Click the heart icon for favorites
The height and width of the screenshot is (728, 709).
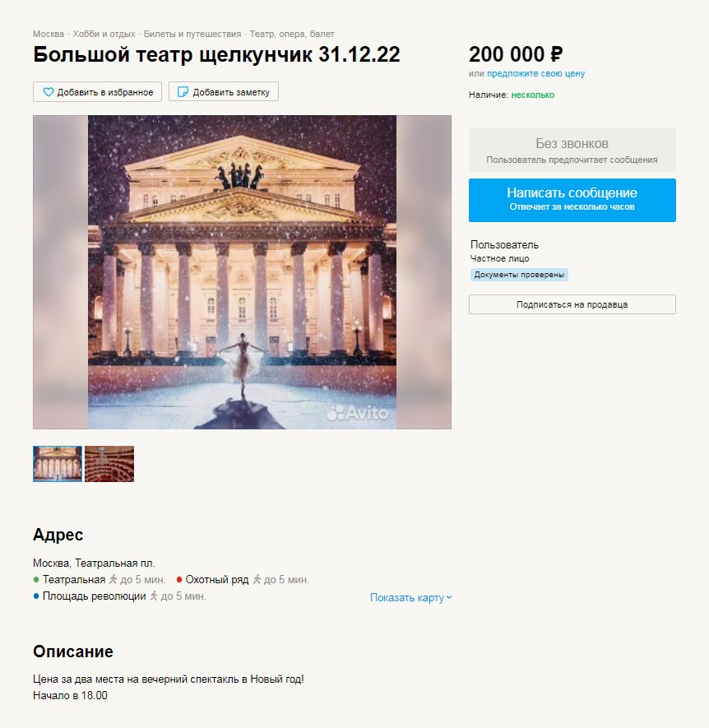tap(49, 92)
